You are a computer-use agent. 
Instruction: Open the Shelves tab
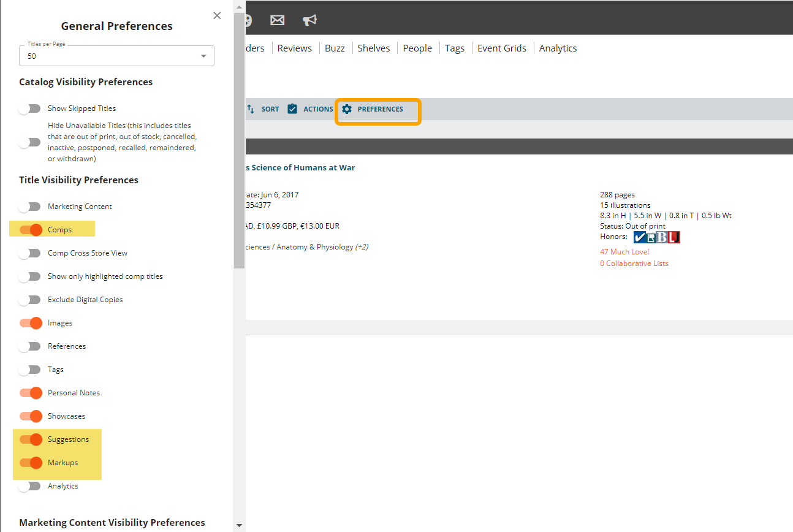pyautogui.click(x=374, y=48)
